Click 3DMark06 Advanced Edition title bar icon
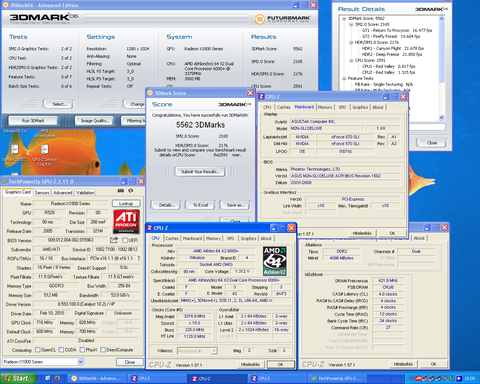This screenshot has width=480, height=384. (x=5, y=5)
